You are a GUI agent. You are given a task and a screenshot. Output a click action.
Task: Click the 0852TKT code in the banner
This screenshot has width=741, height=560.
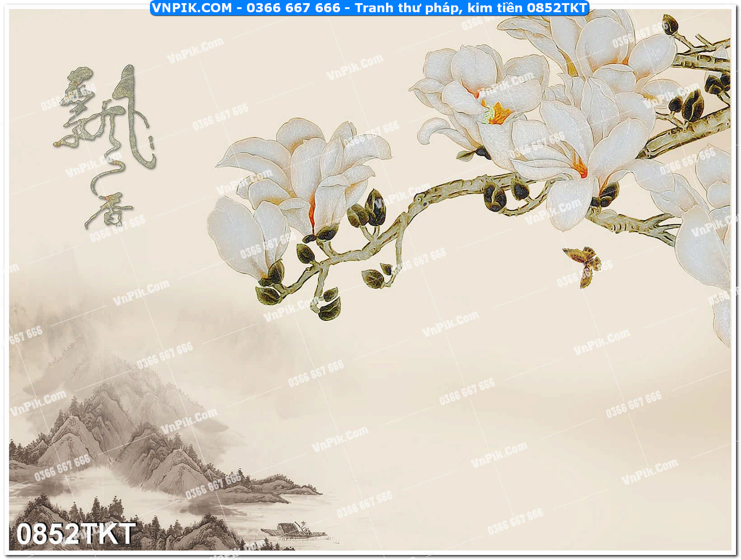[556, 8]
